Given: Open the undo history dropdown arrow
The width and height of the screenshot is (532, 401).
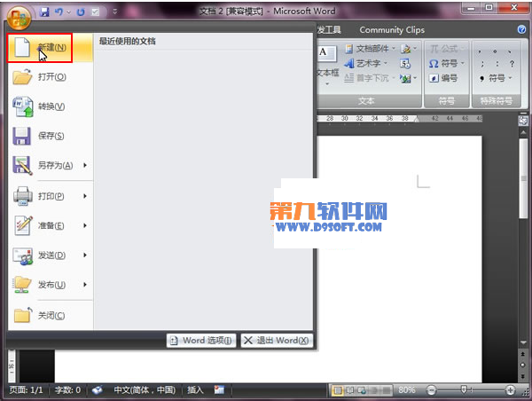Looking at the screenshot, I should [69, 12].
